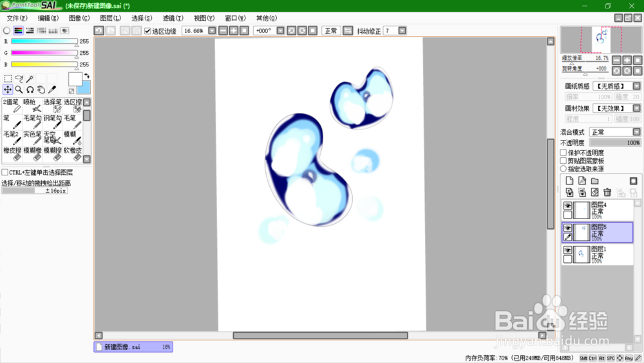Screen dimensions: 644x363
Task: Select the 喷枪 airbrush tool
Action: 32,105
